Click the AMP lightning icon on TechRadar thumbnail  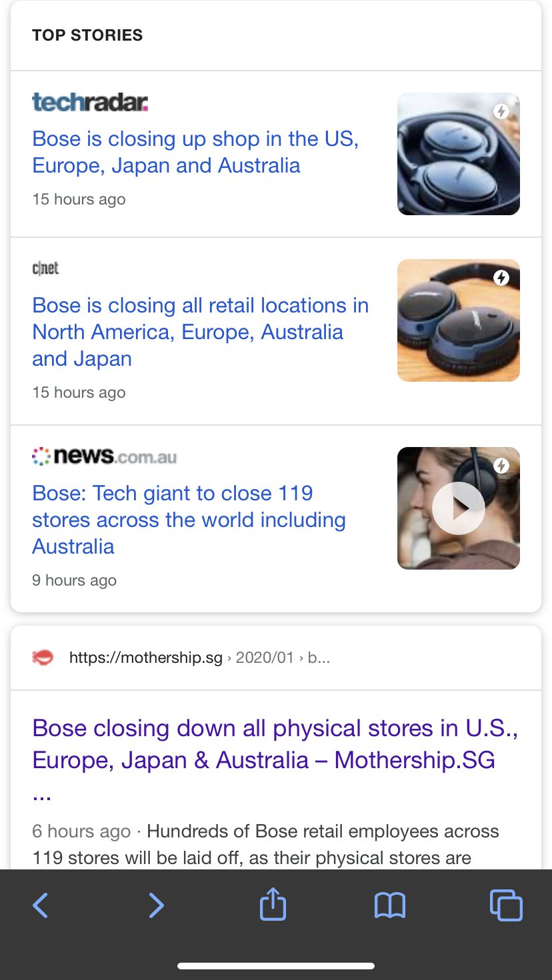click(501, 111)
